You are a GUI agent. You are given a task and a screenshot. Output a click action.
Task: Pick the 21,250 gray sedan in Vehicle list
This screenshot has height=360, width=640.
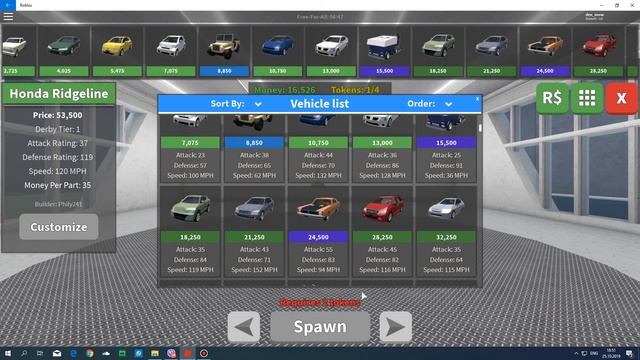(x=254, y=231)
